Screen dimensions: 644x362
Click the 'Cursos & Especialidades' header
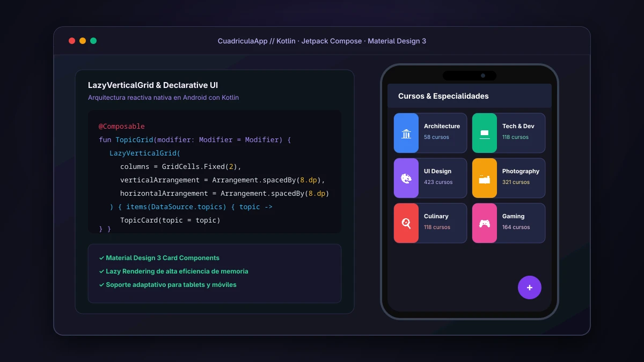[443, 96]
